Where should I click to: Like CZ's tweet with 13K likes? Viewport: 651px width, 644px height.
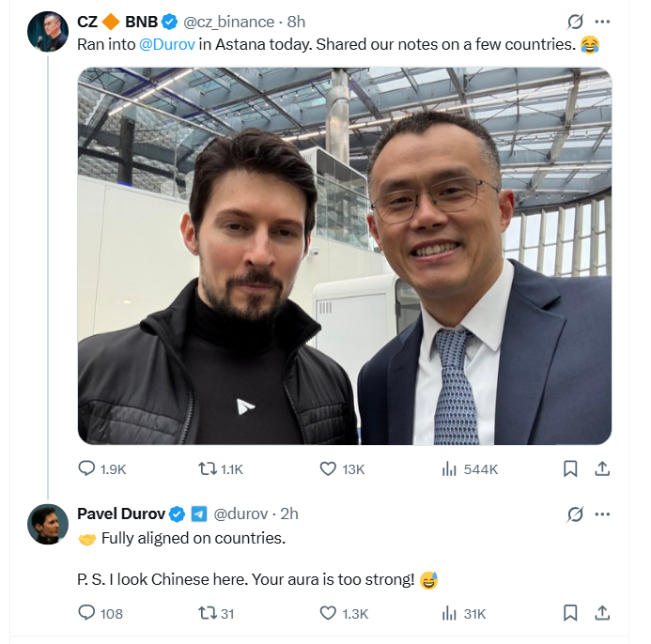click(328, 468)
